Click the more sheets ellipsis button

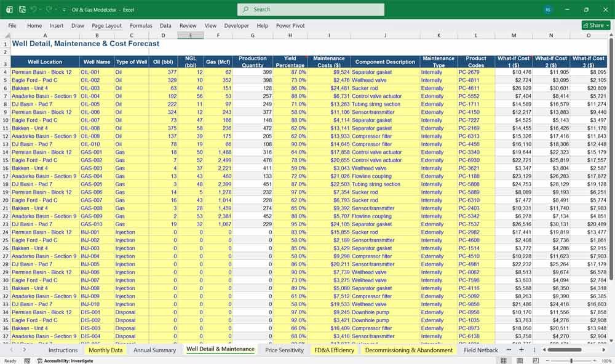509,349
